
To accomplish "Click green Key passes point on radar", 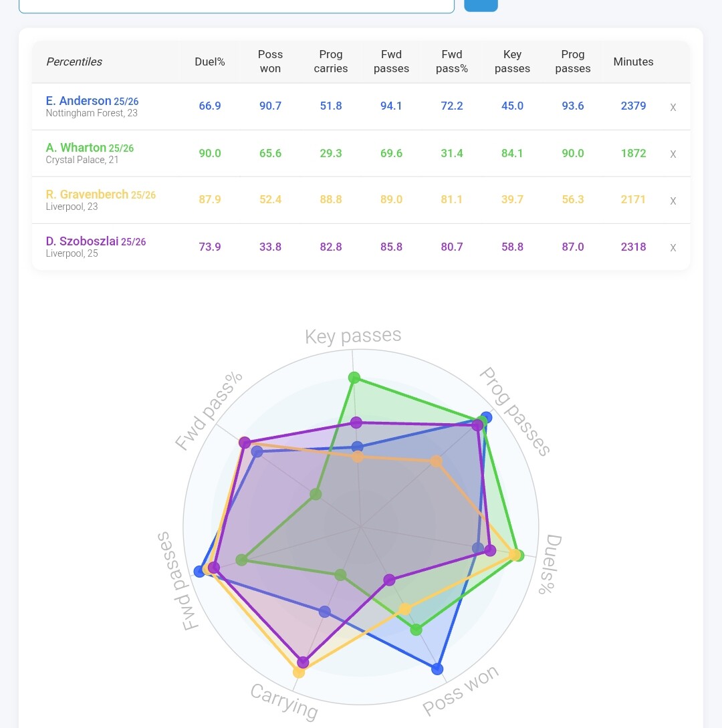I will pos(354,378).
